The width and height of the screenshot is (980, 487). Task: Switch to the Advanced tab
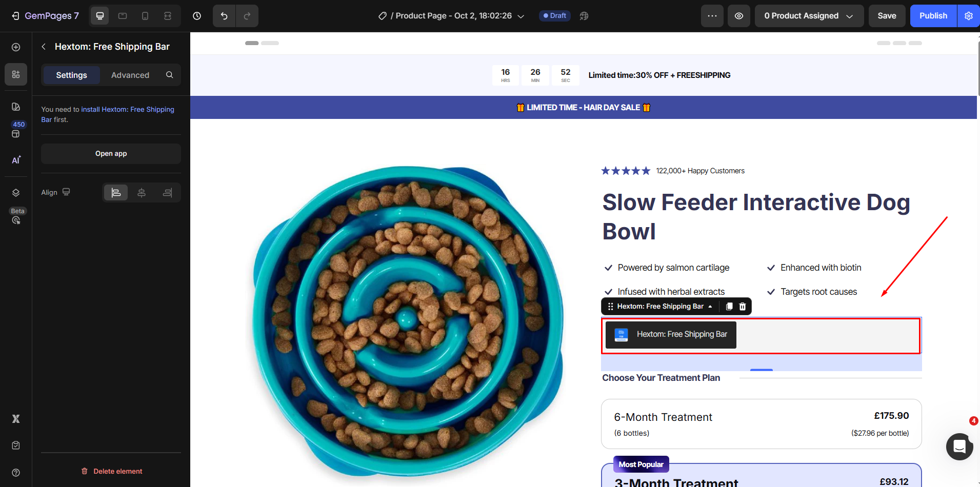(x=130, y=75)
